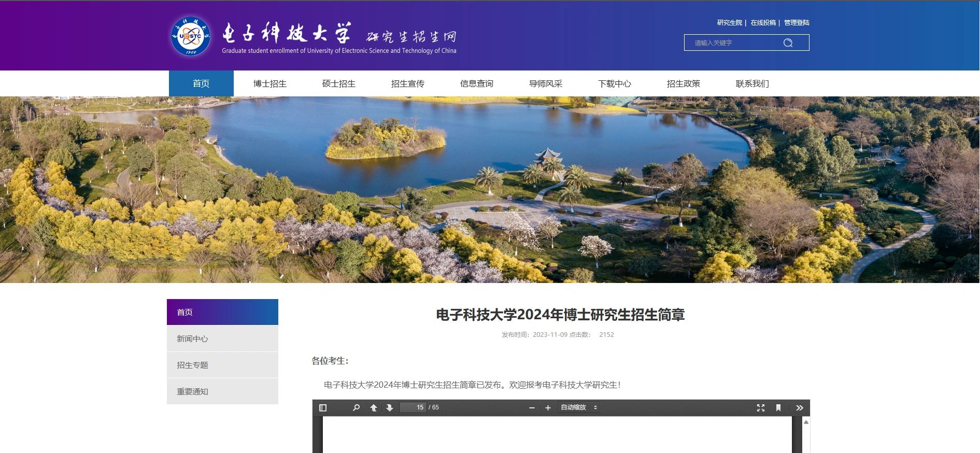Toggle the PDF viewer sidebar
This screenshot has height=453, width=980.
click(x=323, y=408)
